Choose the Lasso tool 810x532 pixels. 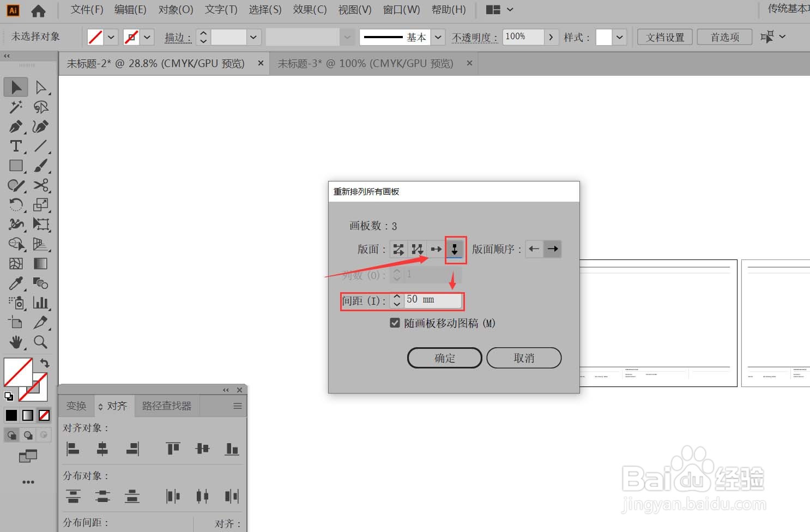(x=40, y=107)
